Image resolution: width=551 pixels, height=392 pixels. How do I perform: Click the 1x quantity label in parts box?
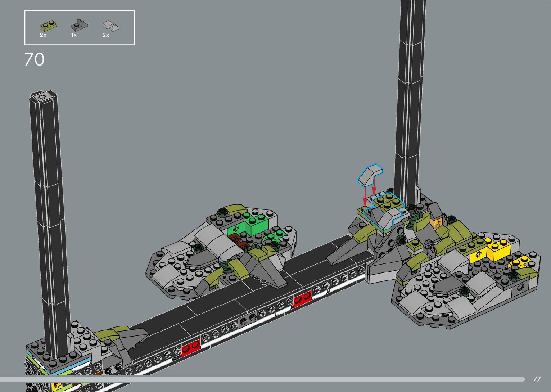74,35
